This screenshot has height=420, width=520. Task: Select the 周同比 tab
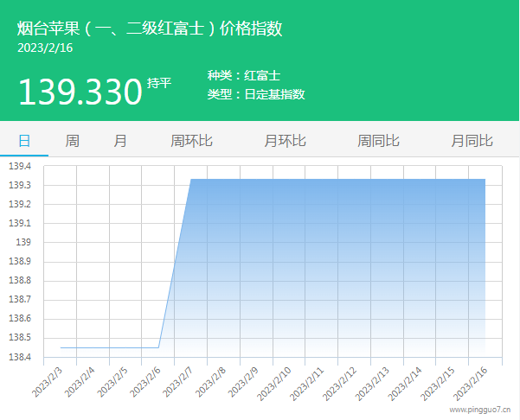378,141
